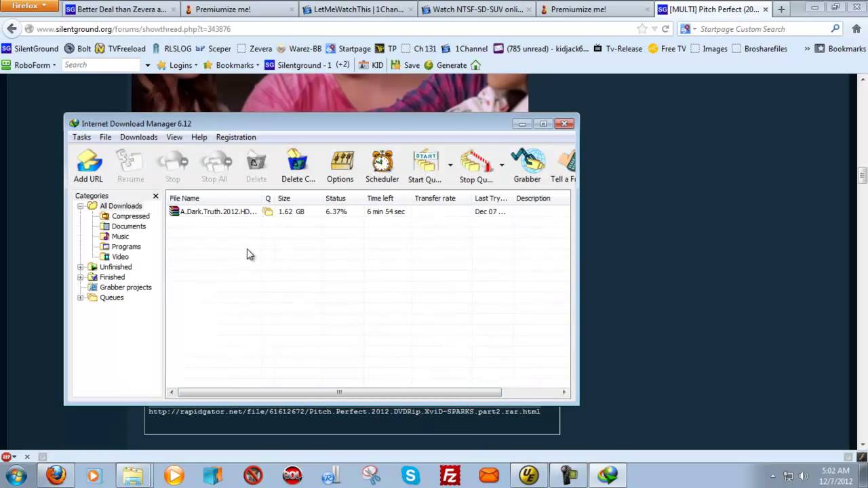The image size is (868, 488).
Task: Open RoboForm Bookmarks dropdown
Action: click(x=232, y=65)
